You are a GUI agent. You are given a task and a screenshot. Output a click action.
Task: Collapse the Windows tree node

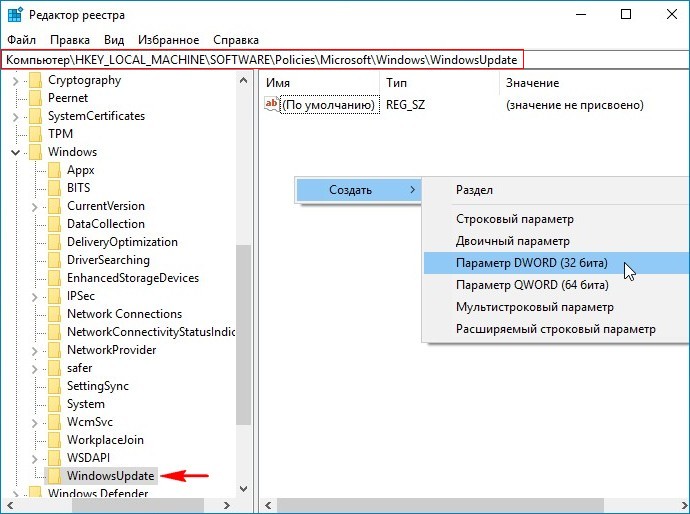click(x=16, y=152)
